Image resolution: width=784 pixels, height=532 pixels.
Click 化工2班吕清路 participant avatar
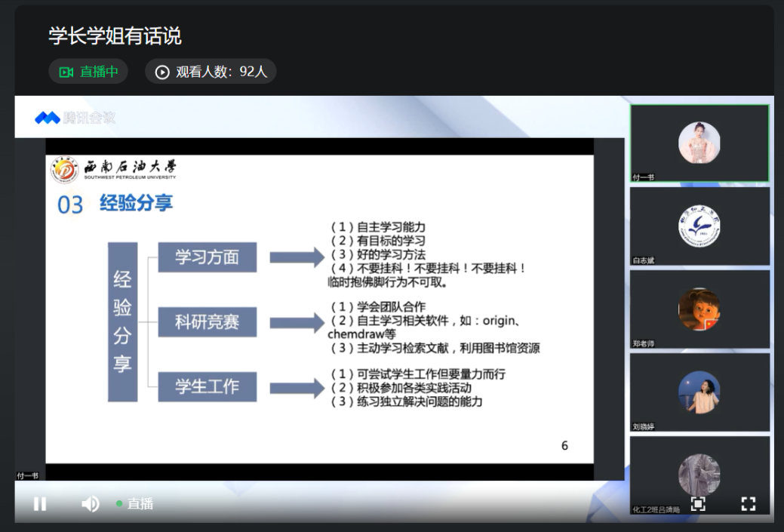coord(699,472)
